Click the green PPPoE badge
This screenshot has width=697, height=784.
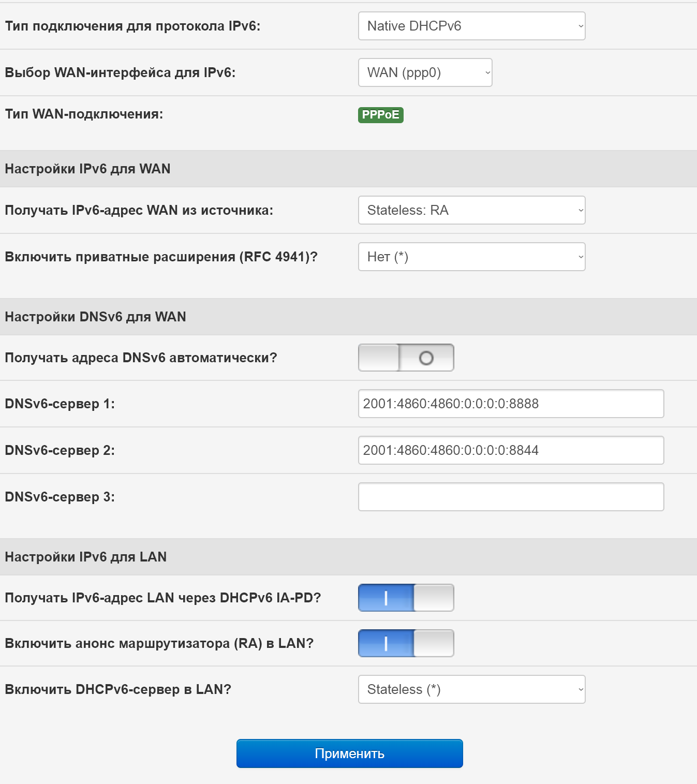(x=380, y=115)
